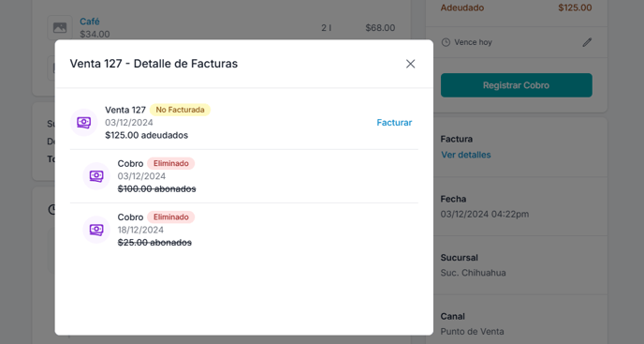Image resolution: width=644 pixels, height=344 pixels.
Task: Click the No Facturada status badge
Action: 180,110
